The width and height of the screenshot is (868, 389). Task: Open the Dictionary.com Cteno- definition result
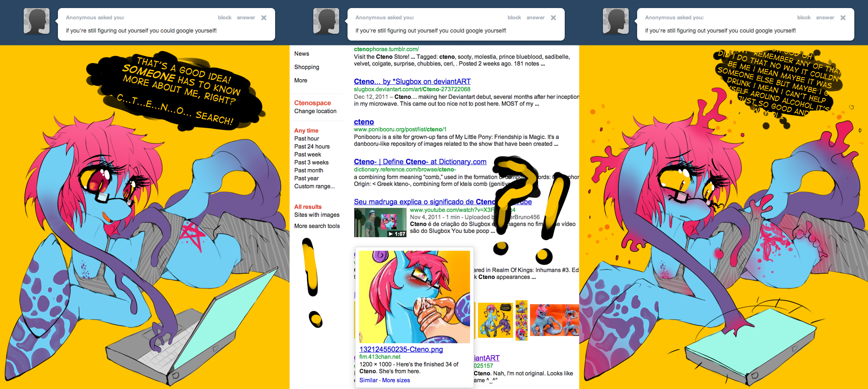(x=420, y=162)
